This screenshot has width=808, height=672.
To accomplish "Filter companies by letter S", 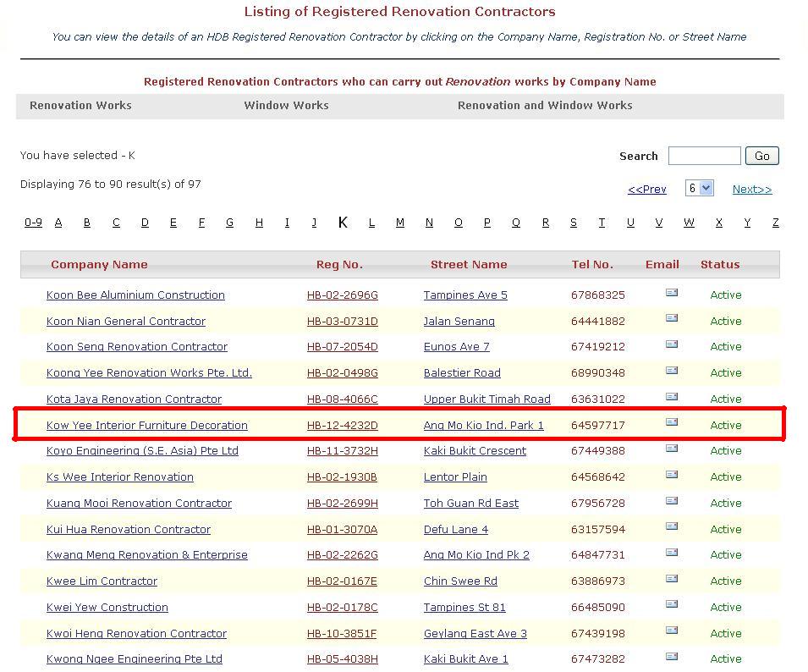I will (574, 223).
